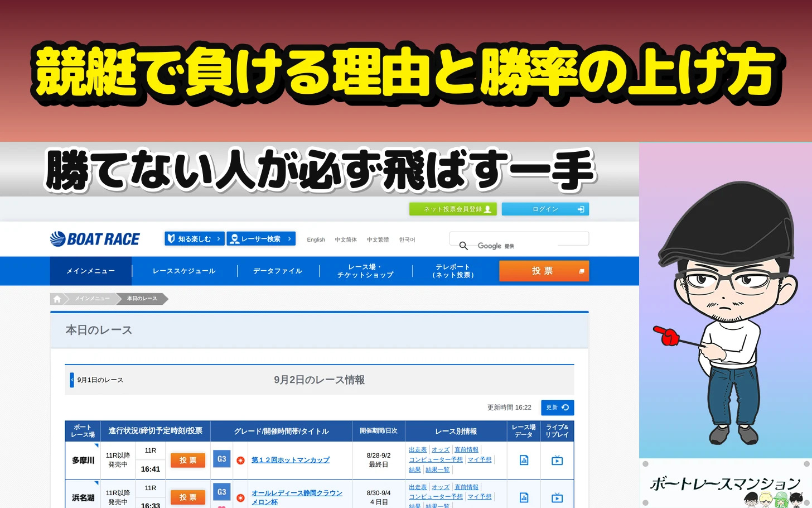Click オッズ link for 浜名湖
The height and width of the screenshot is (508, 812).
click(441, 487)
